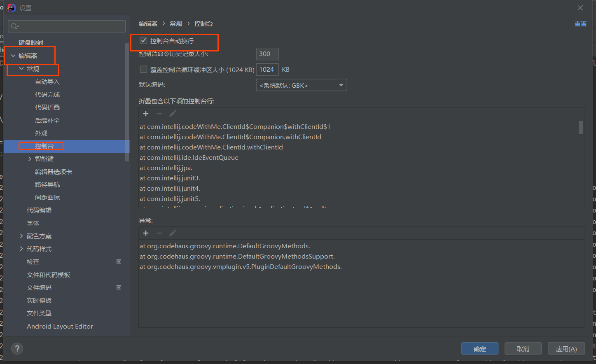The image size is (596, 364).
Task: Click the buffer size field 1024
Action: (x=267, y=70)
